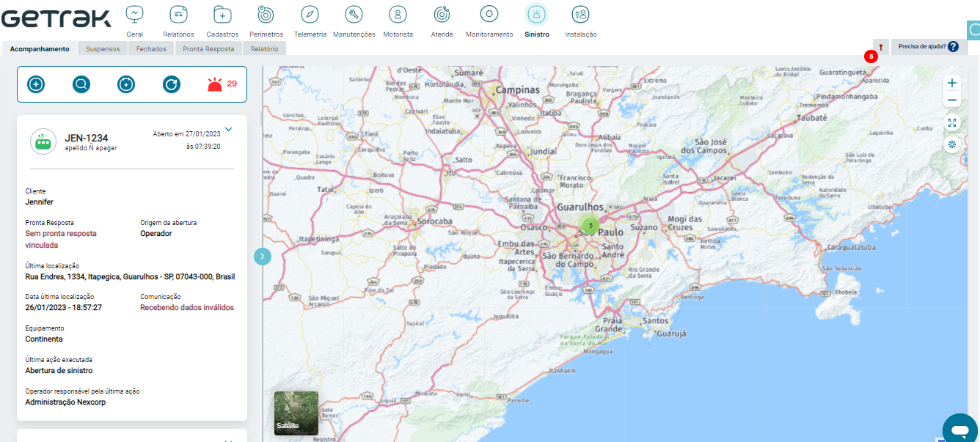Switch to the Fechados tab
Viewport: 980px width, 442px height.
151,49
